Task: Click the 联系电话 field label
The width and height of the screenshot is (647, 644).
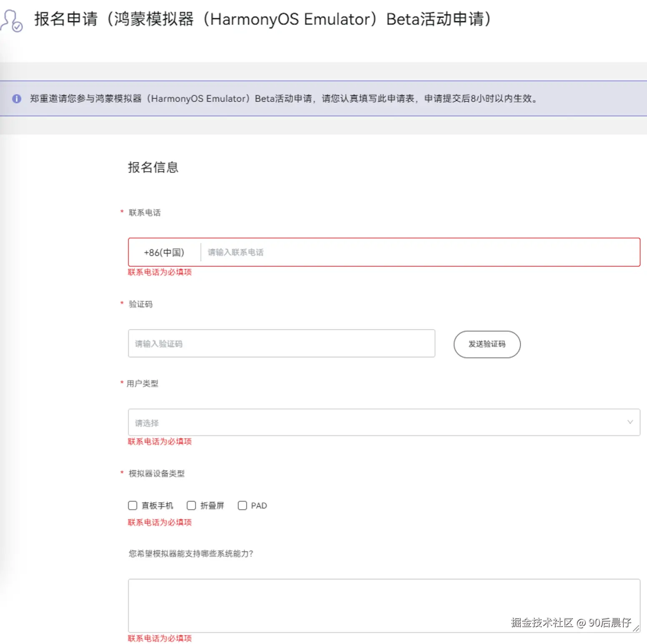Action: pos(145,213)
